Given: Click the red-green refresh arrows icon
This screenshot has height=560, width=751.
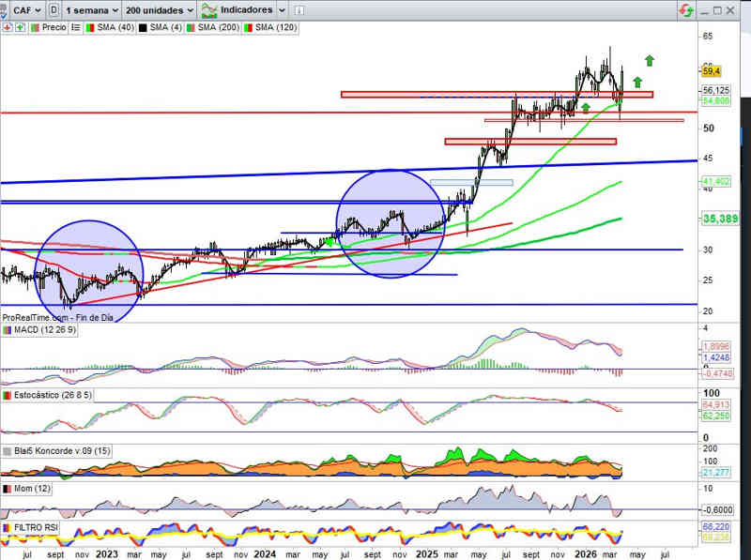Looking at the screenshot, I should (x=686, y=9).
